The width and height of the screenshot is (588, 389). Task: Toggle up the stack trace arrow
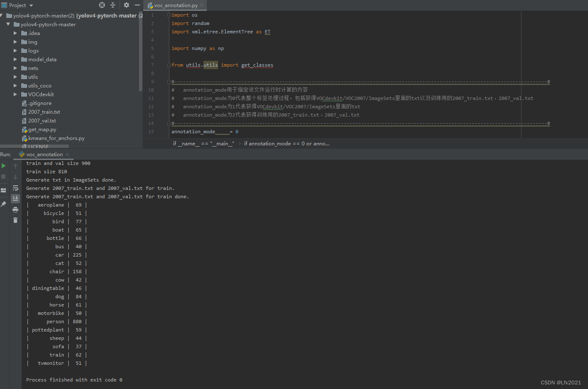(x=15, y=165)
